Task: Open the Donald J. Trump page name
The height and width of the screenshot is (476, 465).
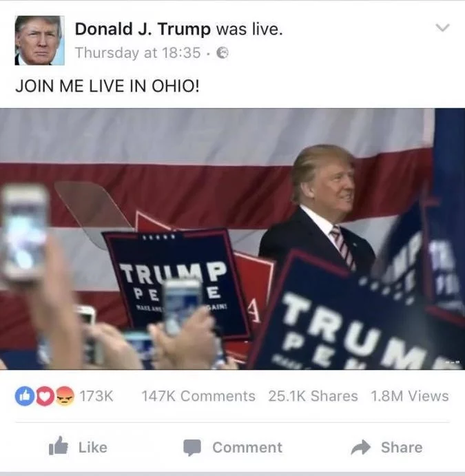Action: point(143,29)
